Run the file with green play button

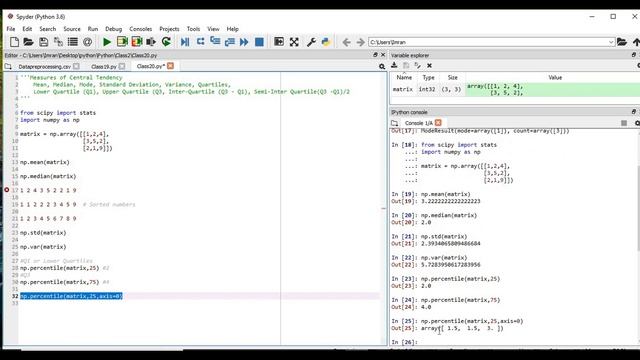pos(107,42)
